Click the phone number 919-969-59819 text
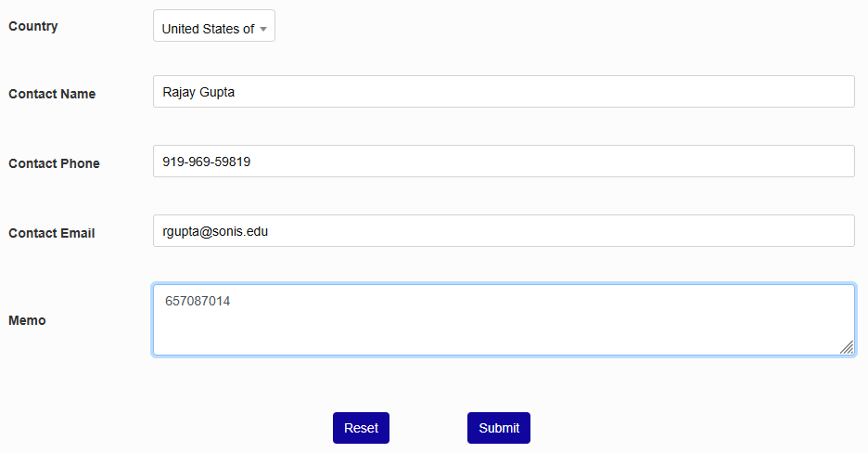 207,162
